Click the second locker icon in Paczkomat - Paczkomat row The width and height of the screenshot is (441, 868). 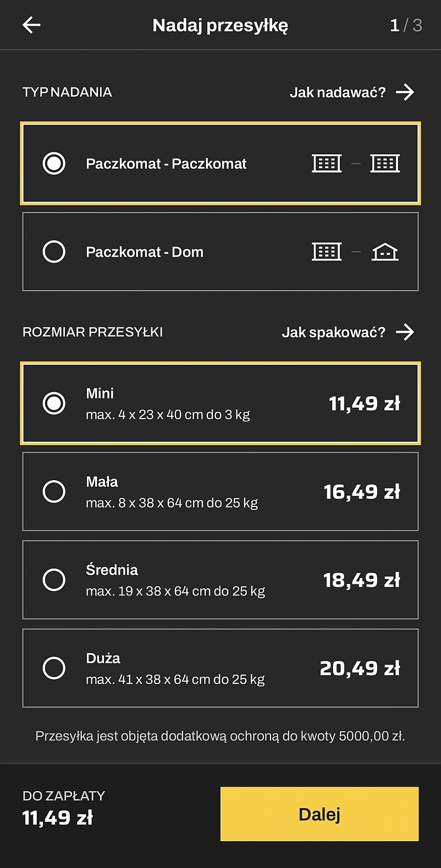coord(385,163)
